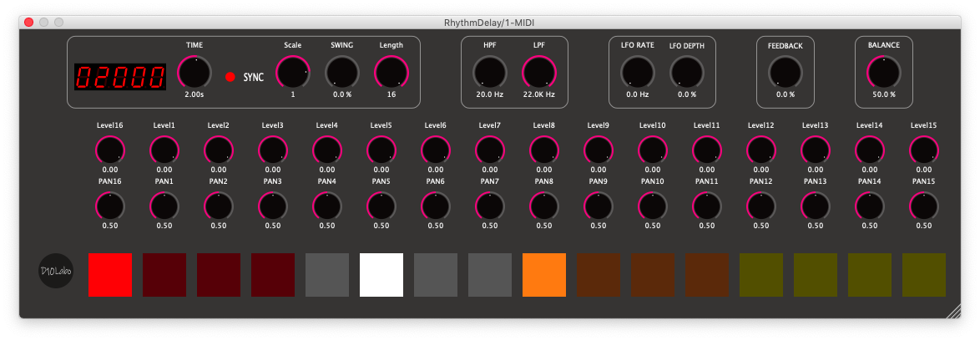980x341 pixels.
Task: Select the PAN15 knob
Action: [924, 206]
